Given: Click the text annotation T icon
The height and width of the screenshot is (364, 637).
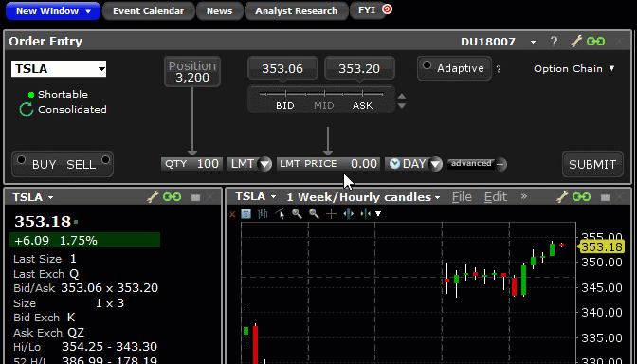Looking at the screenshot, I should coord(246,213).
